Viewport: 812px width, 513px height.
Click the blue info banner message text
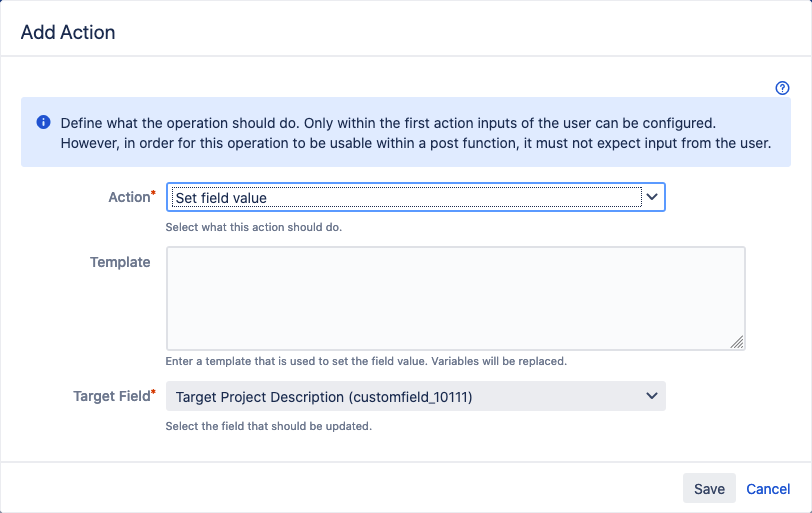click(x=416, y=133)
